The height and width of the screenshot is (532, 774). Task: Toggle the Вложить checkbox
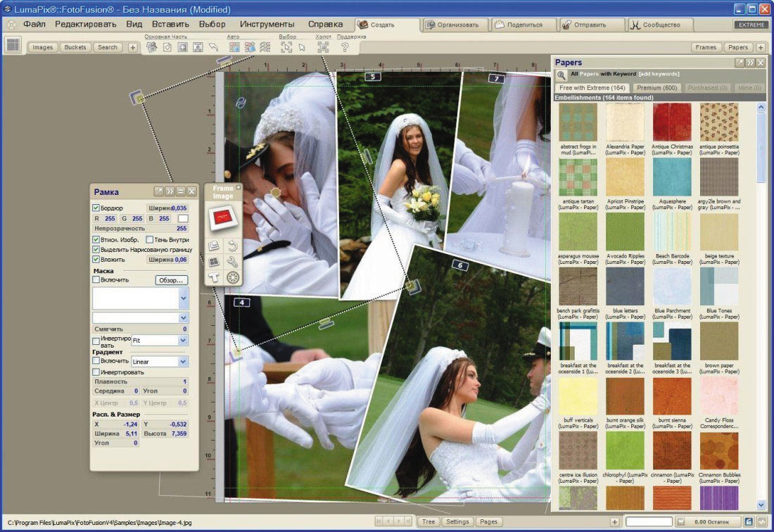(96, 260)
